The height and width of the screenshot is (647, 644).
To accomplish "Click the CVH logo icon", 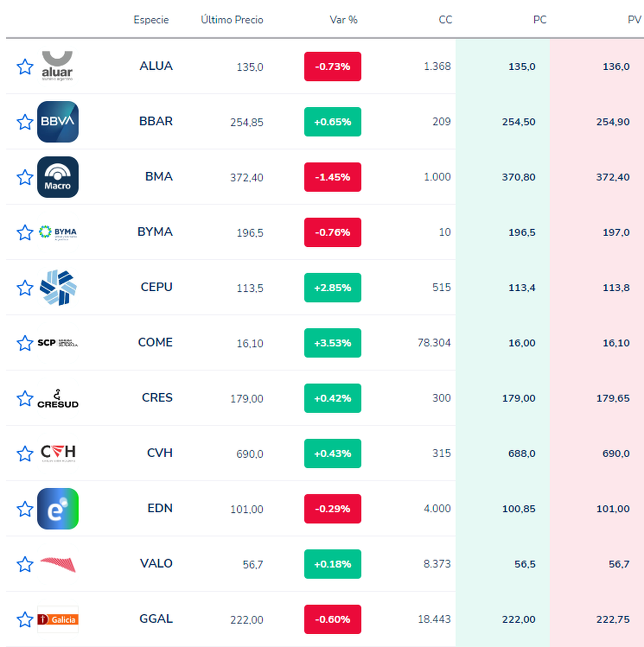I will (57, 453).
